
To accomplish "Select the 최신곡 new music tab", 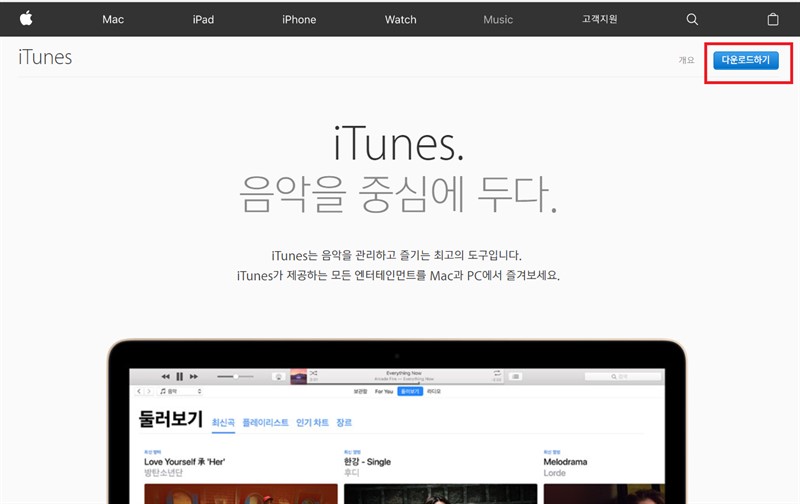I will point(223,422).
